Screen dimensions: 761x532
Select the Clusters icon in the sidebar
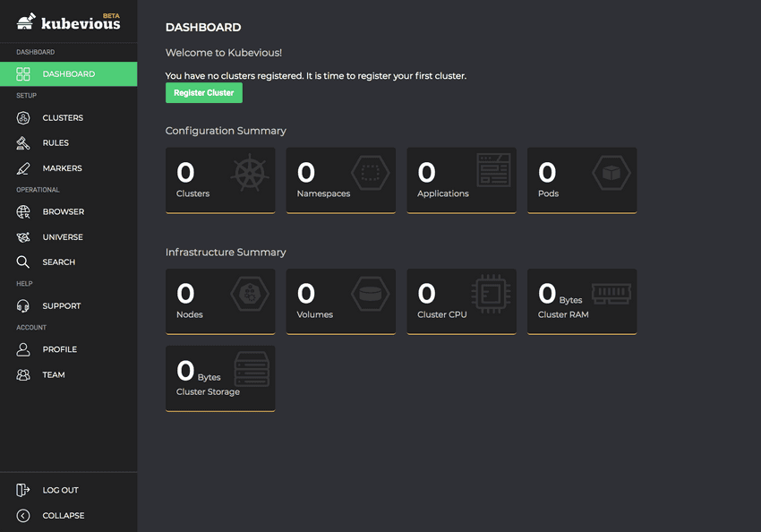click(25, 117)
